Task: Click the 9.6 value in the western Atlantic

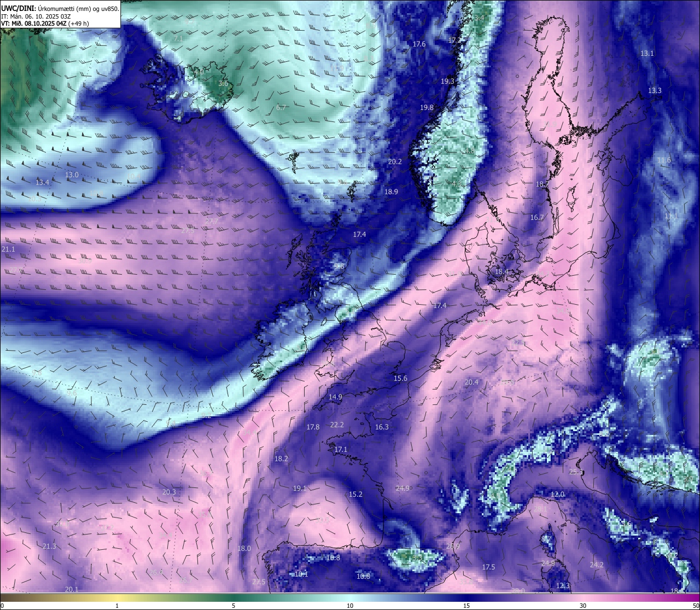Action: (72, 393)
